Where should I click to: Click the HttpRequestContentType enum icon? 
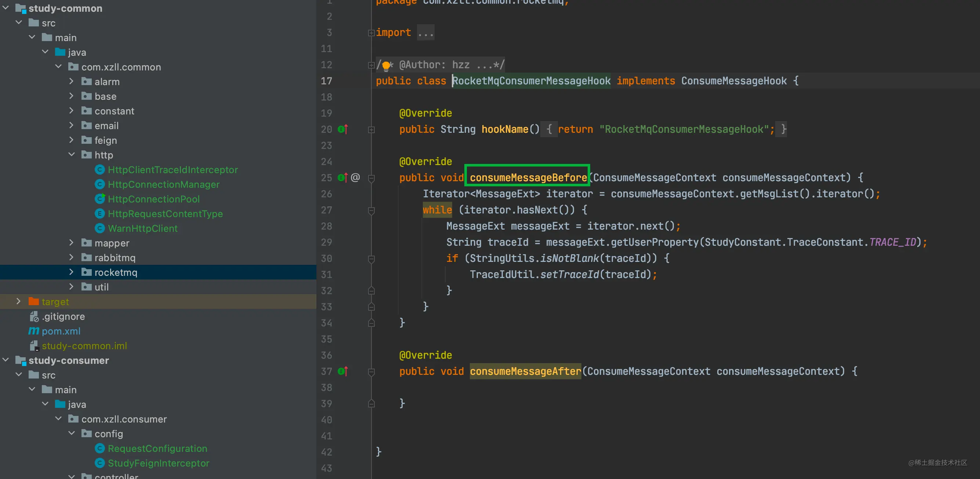click(100, 214)
